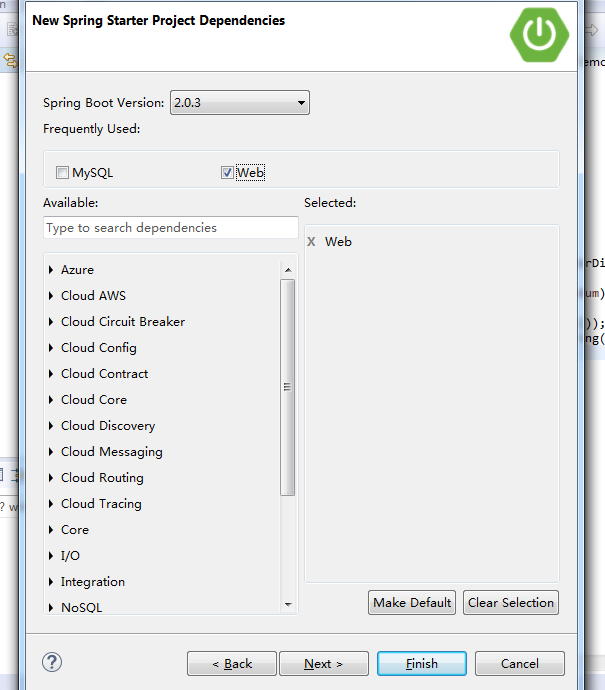Uncheck the Web checkbox
The image size is (605, 690).
[227, 172]
